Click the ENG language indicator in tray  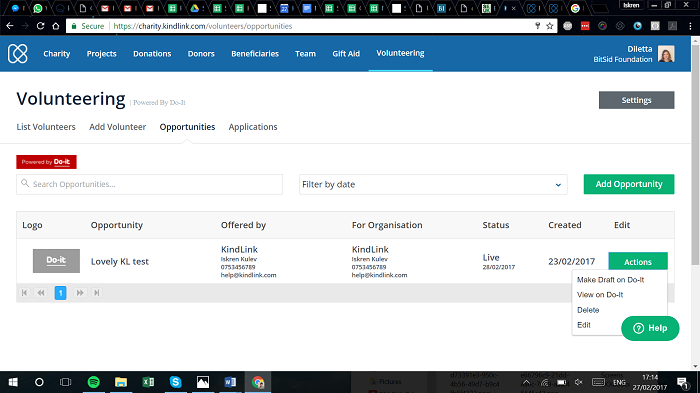pos(619,382)
